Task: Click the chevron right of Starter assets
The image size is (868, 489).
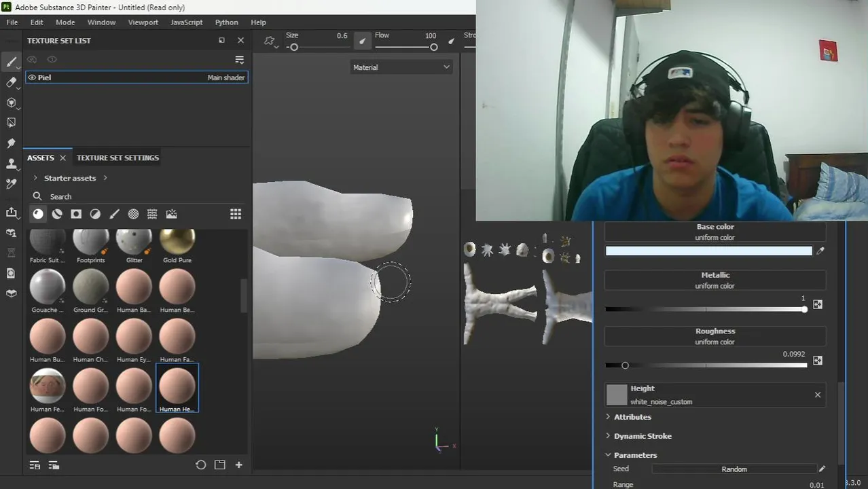Action: click(105, 178)
